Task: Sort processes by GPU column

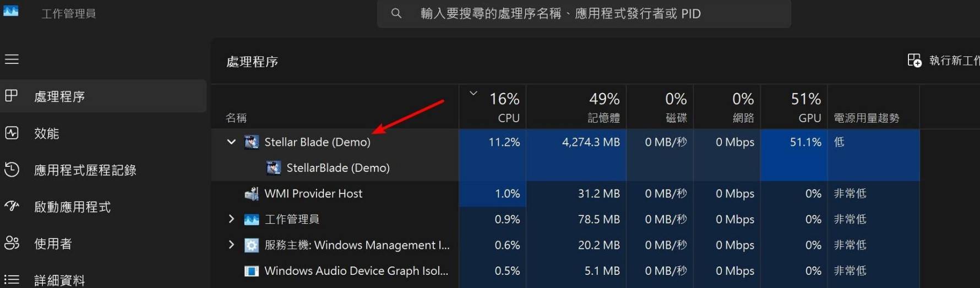Action: coord(793,107)
